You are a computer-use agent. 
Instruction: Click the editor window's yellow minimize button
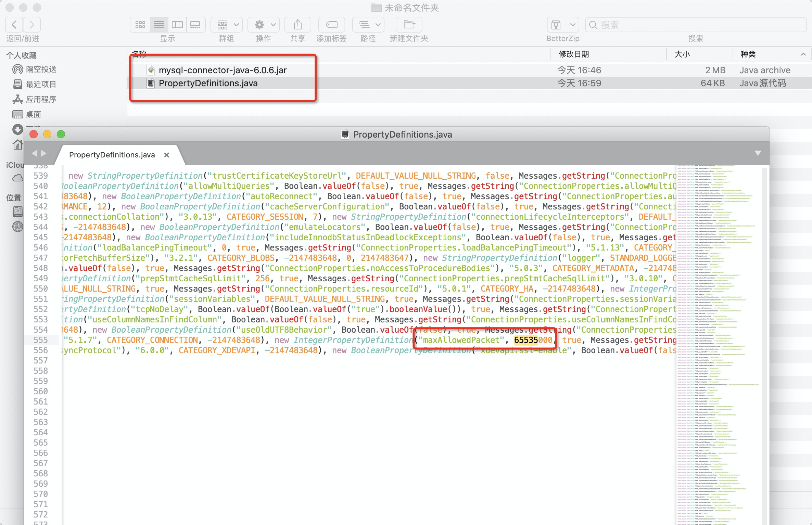coord(47,135)
